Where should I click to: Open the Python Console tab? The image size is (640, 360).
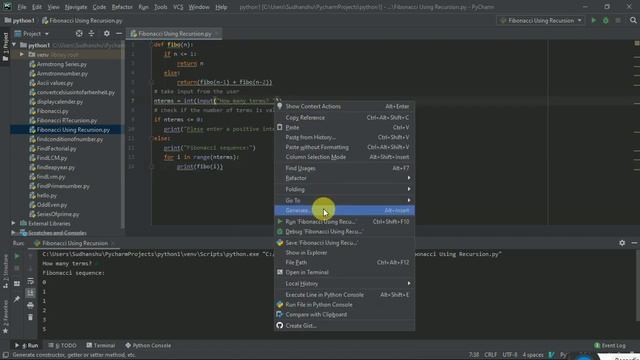[x=148, y=345]
